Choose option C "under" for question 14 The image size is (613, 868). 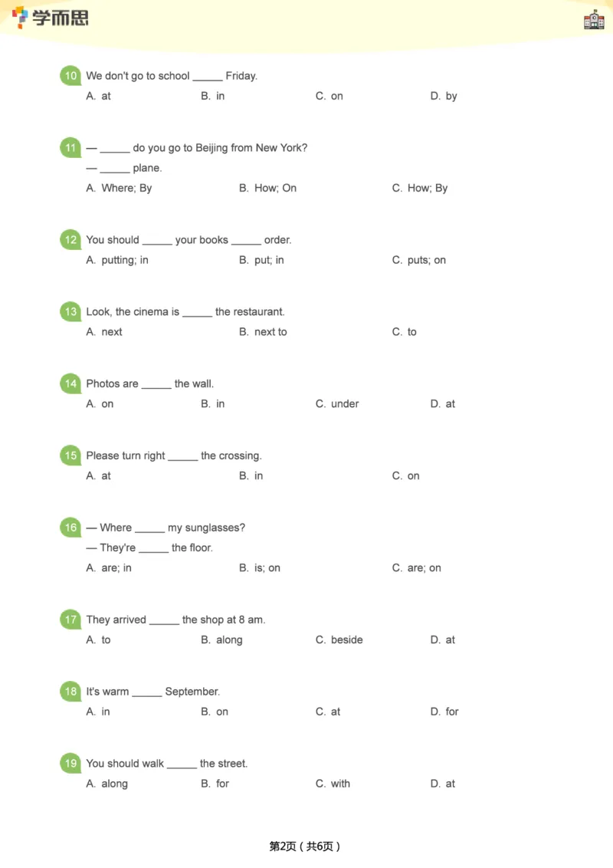337,404
